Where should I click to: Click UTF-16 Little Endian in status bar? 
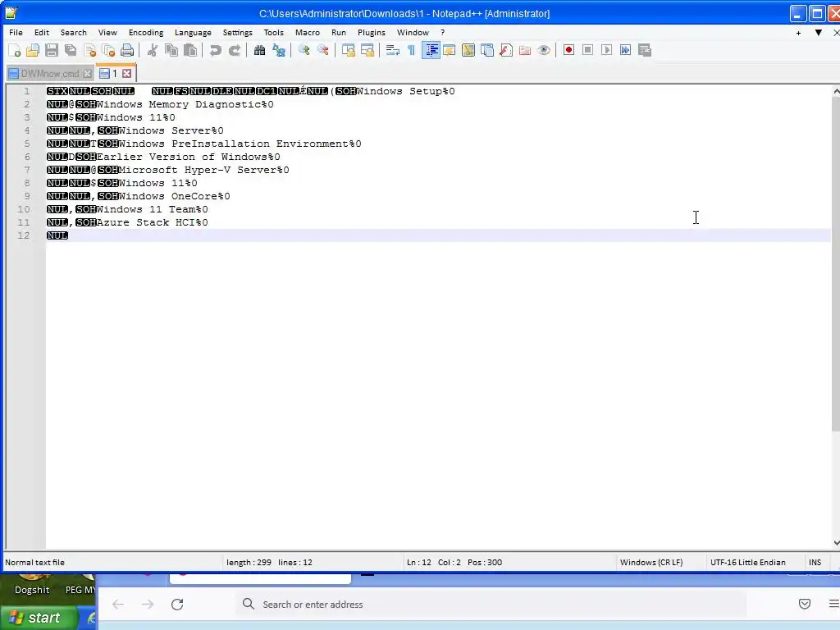pos(748,562)
